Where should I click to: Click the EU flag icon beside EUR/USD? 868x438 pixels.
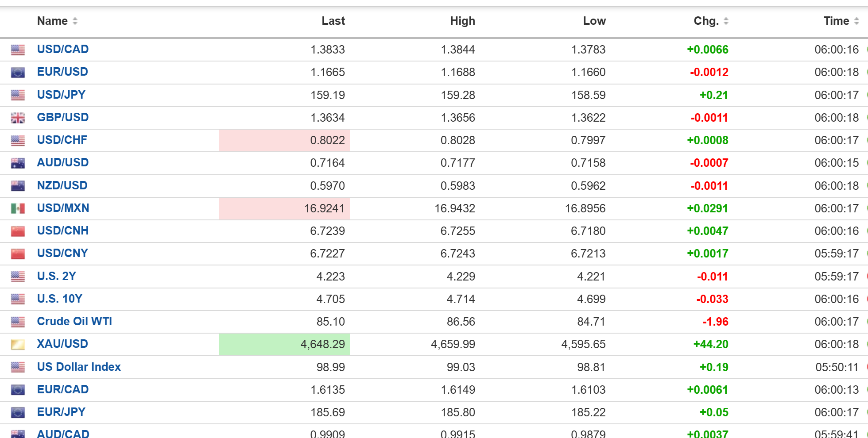18,73
